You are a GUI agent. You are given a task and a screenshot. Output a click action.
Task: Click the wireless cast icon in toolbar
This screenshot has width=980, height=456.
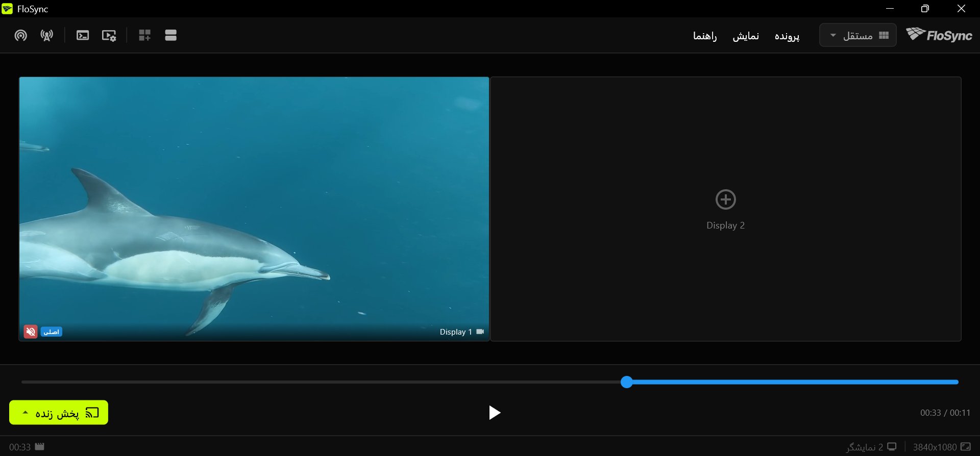(x=20, y=35)
